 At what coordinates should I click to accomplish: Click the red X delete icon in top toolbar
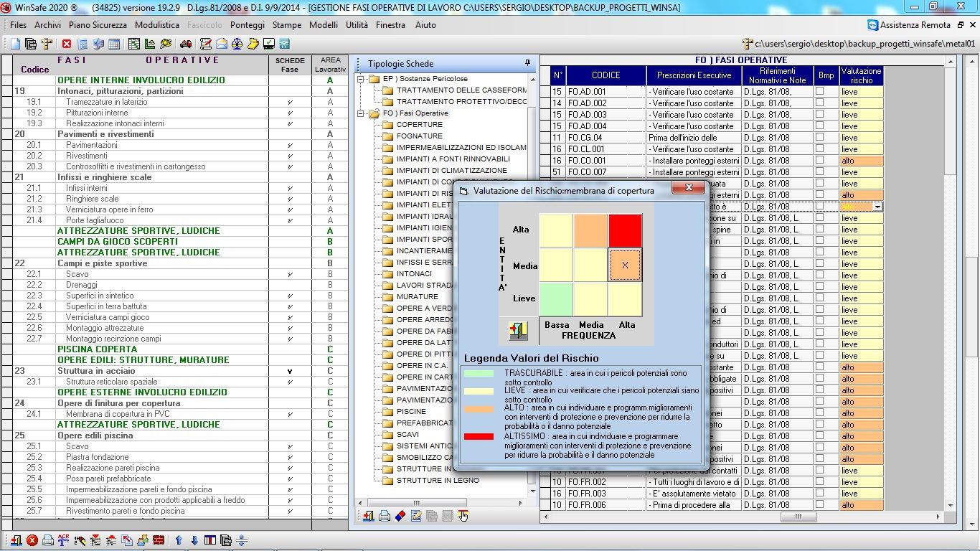point(67,44)
